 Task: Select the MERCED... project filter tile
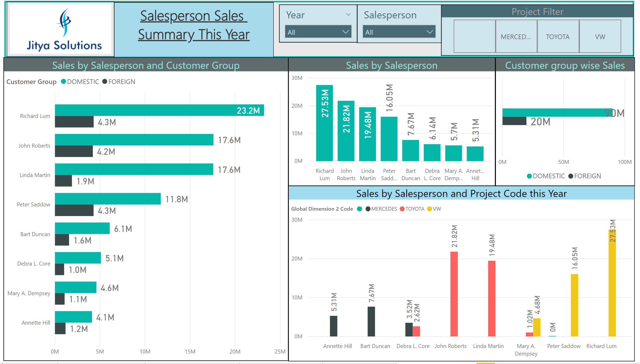click(x=516, y=37)
